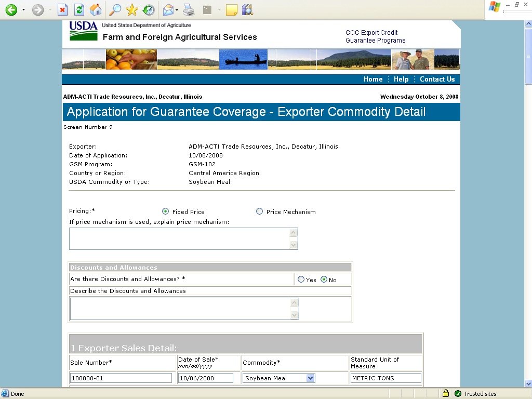Open CCC Export Credit Guarantee Programs link
The image size is (532, 399).
(375, 36)
